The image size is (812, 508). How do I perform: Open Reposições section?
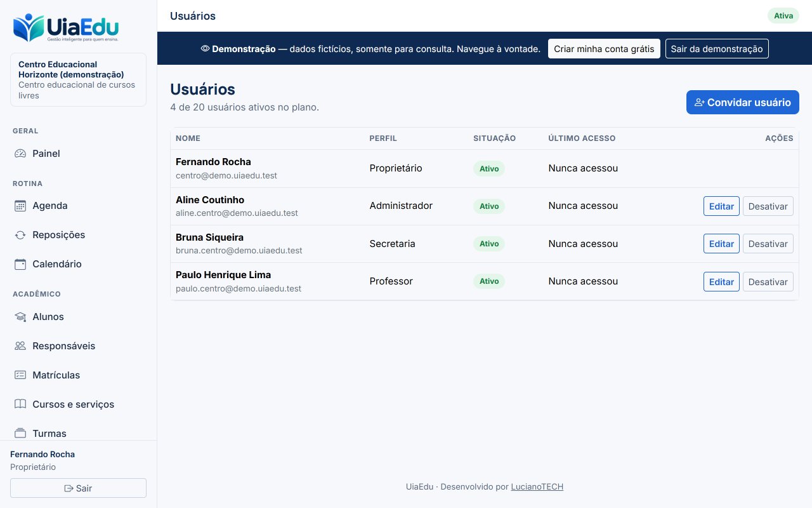pyautogui.click(x=79, y=235)
